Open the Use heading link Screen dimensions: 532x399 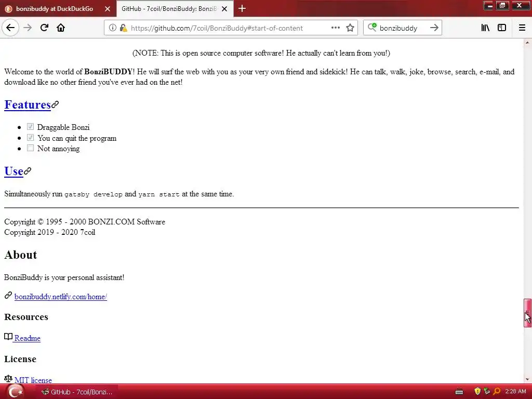(14, 171)
